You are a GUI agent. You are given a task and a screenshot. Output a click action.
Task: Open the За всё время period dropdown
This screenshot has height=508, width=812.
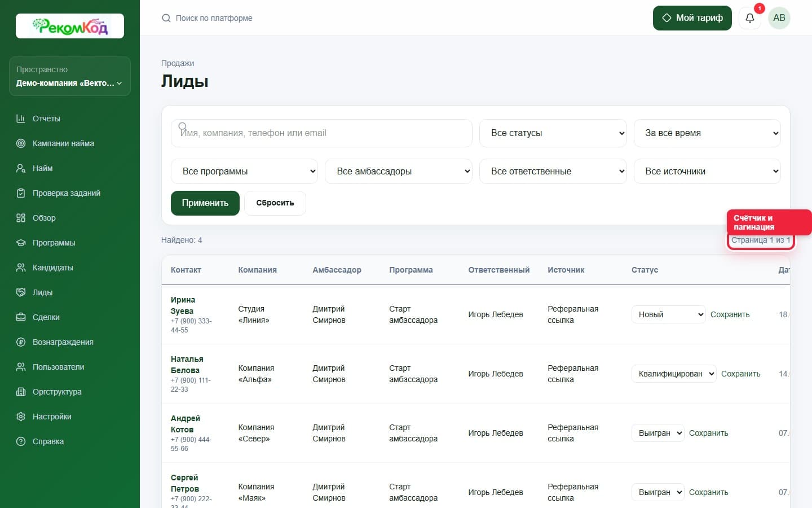click(x=707, y=133)
